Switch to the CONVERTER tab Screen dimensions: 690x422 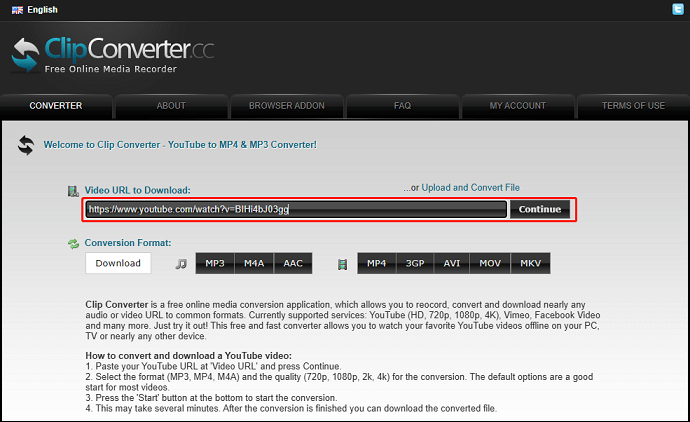56,106
